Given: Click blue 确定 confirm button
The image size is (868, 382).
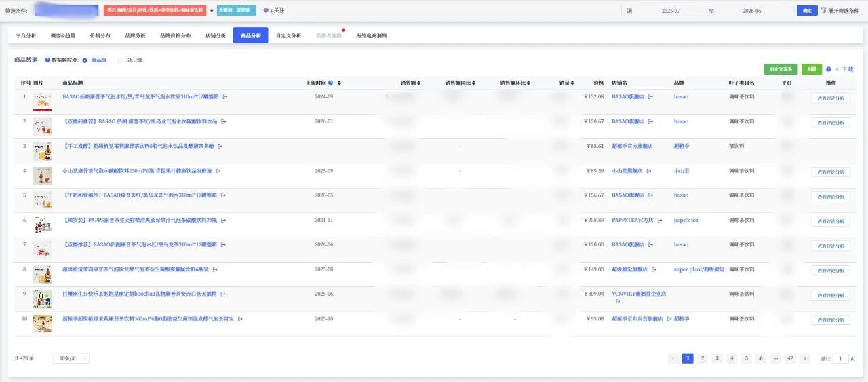Looking at the screenshot, I should pos(806,11).
